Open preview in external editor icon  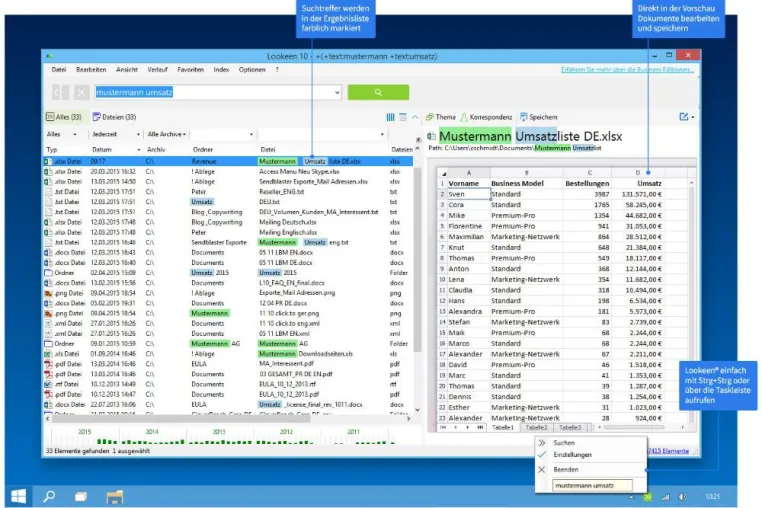684,117
